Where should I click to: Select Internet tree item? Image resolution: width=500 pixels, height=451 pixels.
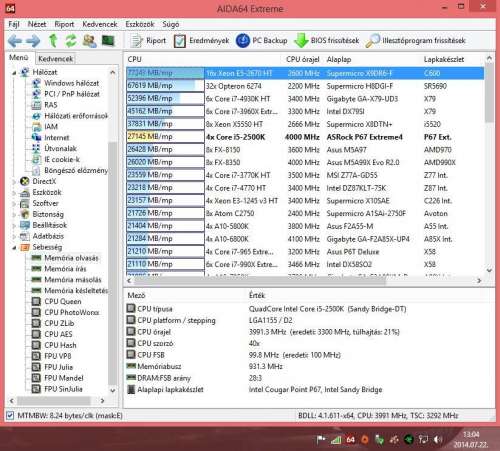57,138
